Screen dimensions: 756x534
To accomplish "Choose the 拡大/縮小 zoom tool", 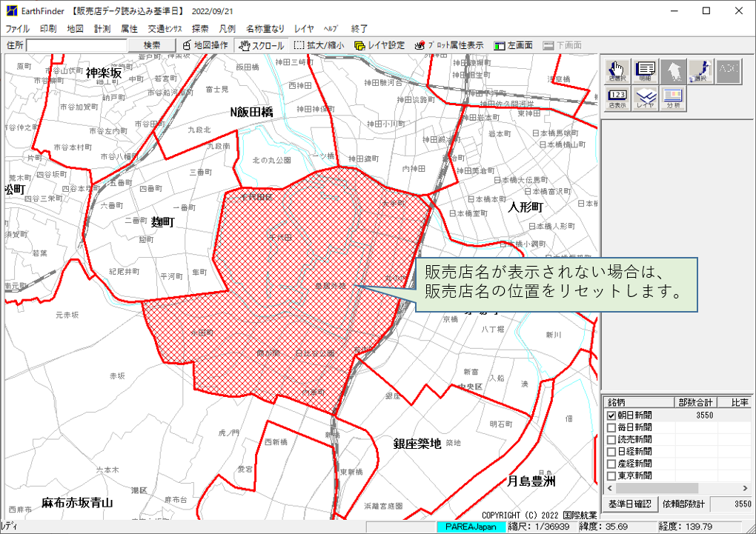I will pyautogui.click(x=319, y=45).
